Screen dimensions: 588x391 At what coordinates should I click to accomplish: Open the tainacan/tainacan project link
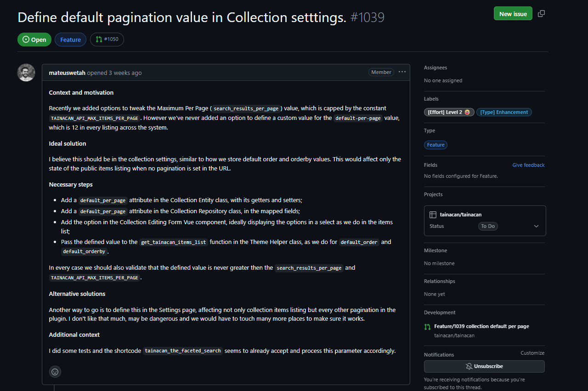coord(461,215)
